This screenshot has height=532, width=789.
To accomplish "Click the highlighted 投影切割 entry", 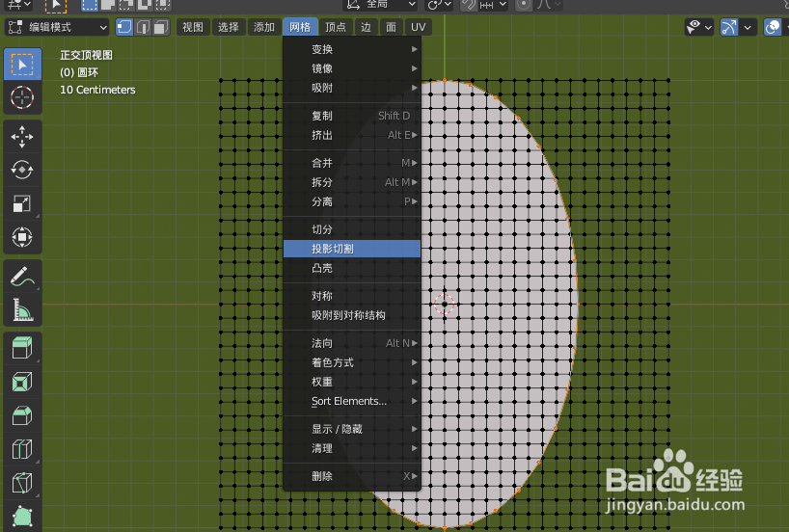I will (x=352, y=249).
